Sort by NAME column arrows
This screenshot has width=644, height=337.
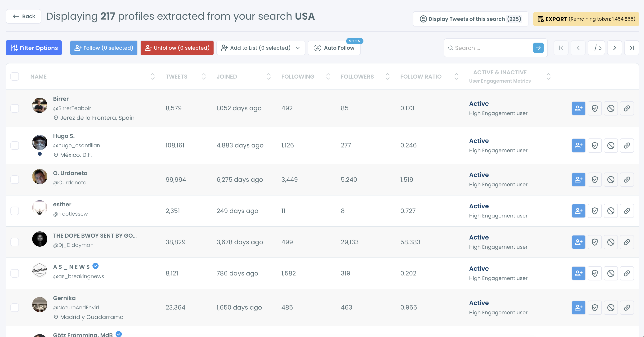click(x=152, y=76)
